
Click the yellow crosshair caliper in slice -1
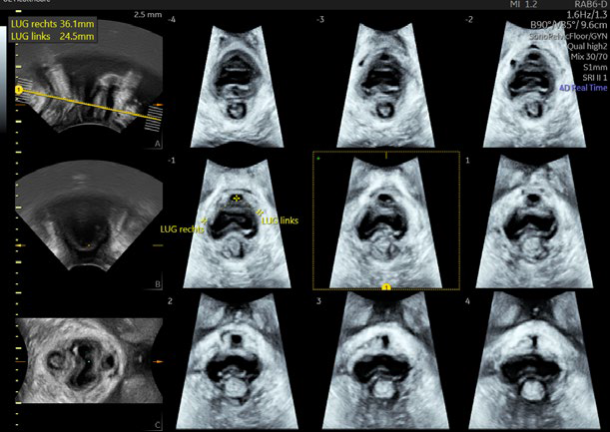tap(236, 199)
